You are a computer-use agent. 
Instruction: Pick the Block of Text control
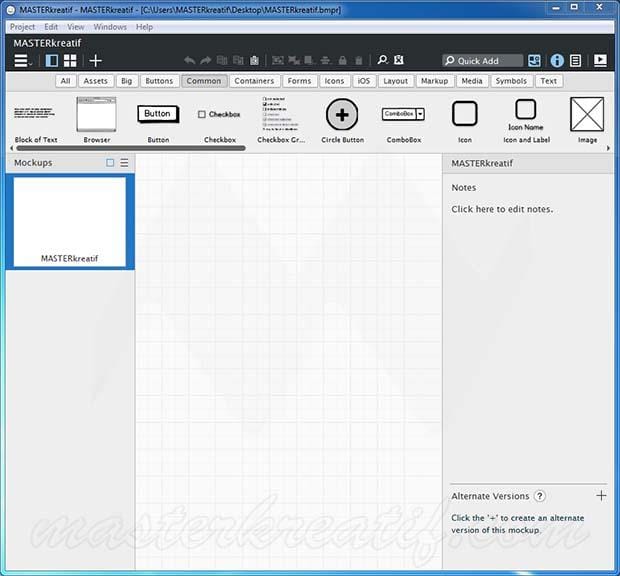click(36, 121)
